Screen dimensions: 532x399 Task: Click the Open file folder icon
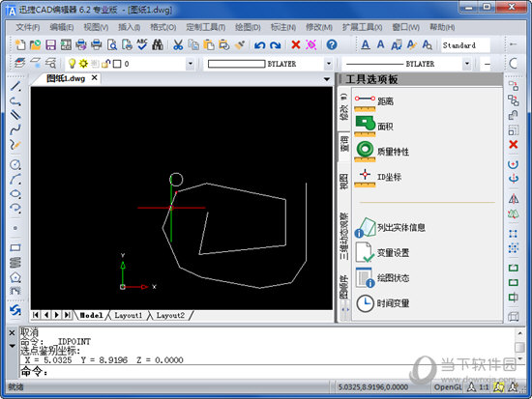coord(35,44)
